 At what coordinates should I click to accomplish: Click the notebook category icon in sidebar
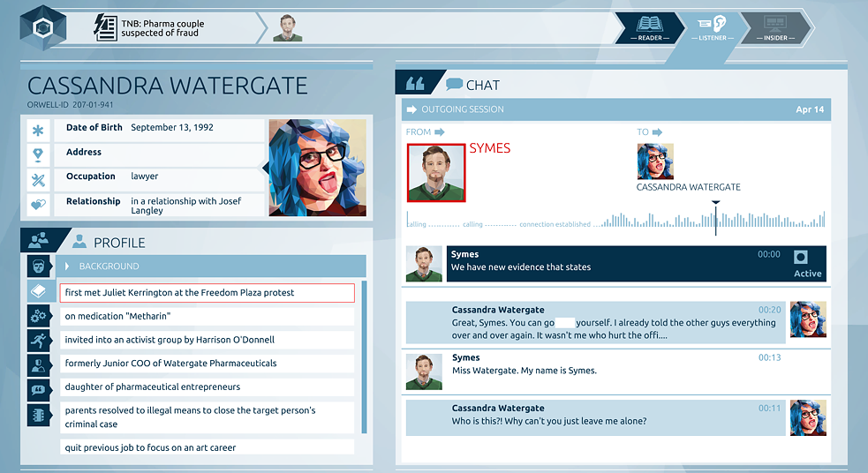(x=39, y=414)
